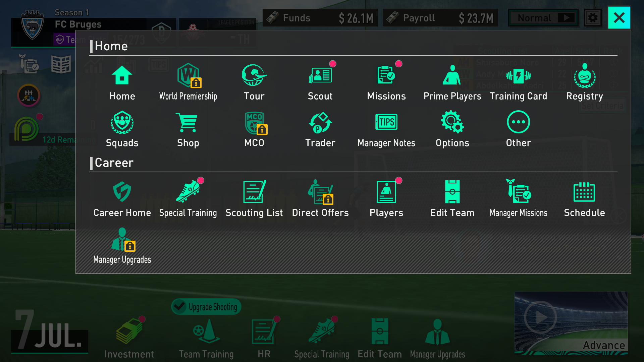Open the Players icon

pos(386,192)
